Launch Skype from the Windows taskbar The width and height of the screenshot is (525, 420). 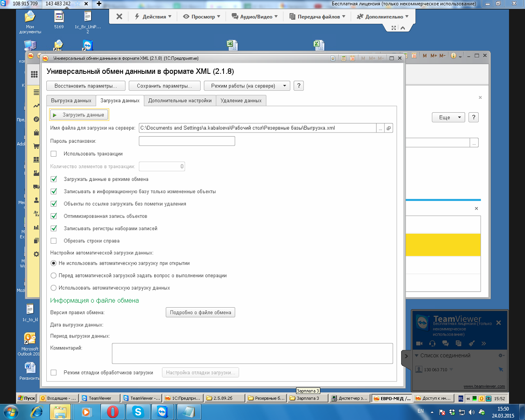click(138, 411)
